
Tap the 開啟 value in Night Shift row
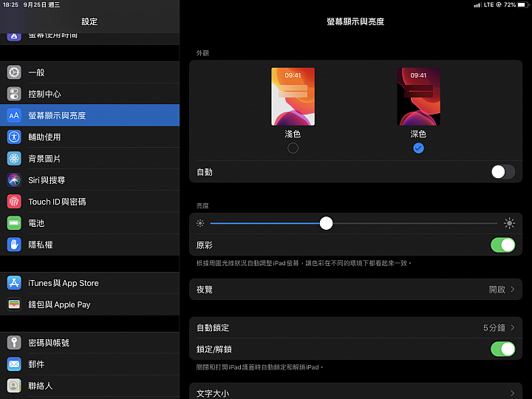pyautogui.click(x=497, y=290)
